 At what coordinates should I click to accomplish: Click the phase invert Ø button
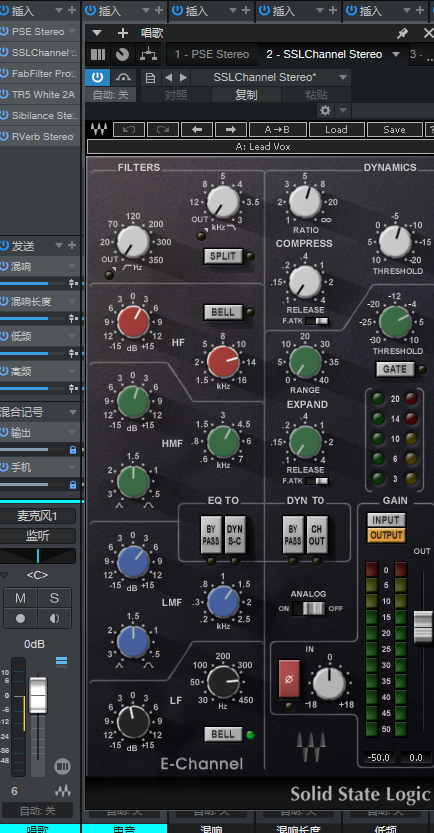click(x=290, y=679)
